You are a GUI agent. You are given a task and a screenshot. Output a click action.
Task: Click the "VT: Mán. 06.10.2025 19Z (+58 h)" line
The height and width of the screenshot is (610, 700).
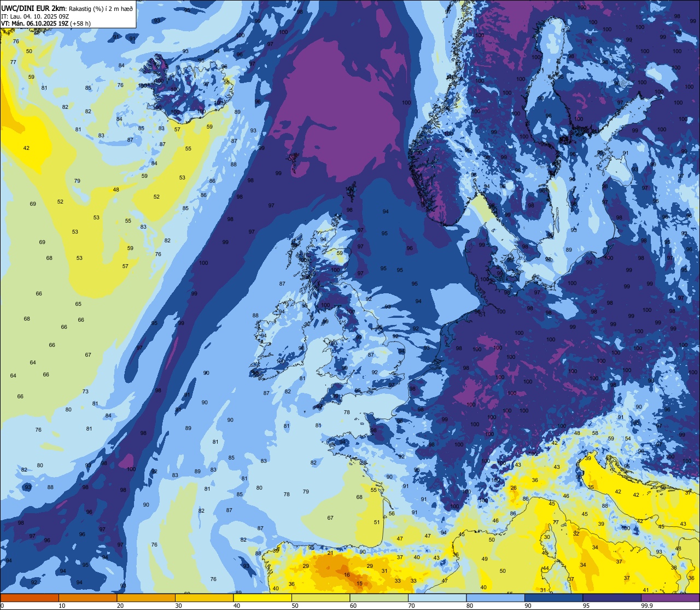(46, 24)
